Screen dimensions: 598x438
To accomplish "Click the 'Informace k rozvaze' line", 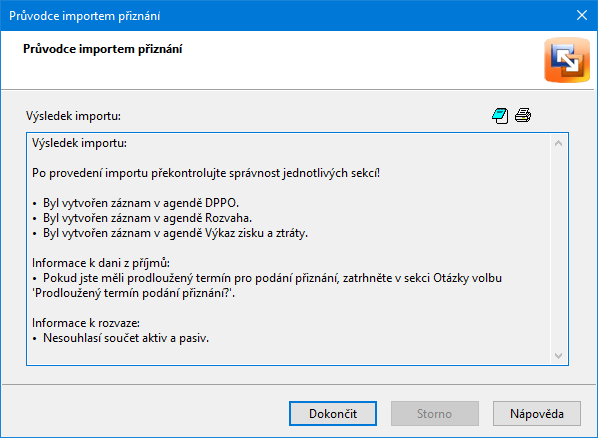I will 86,323.
